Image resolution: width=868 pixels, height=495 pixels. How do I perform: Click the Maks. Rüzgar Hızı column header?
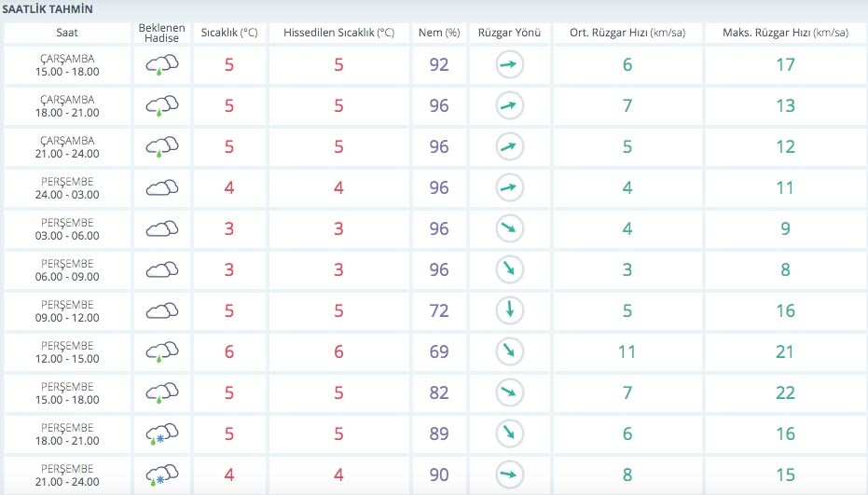(785, 33)
